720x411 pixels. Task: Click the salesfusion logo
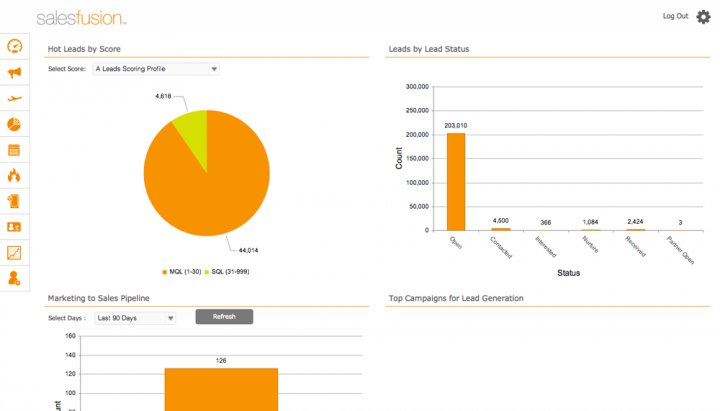coord(81,18)
